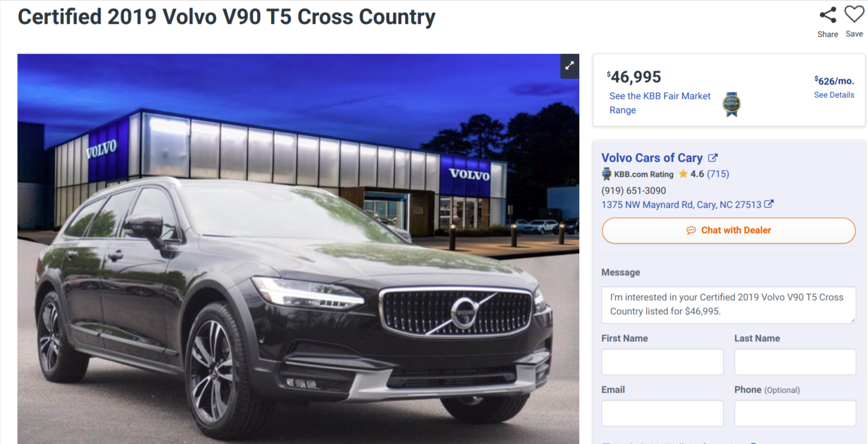Viewport: 868px width, 444px height.
Task: Click the KBB.com rating logo icon
Action: click(606, 174)
